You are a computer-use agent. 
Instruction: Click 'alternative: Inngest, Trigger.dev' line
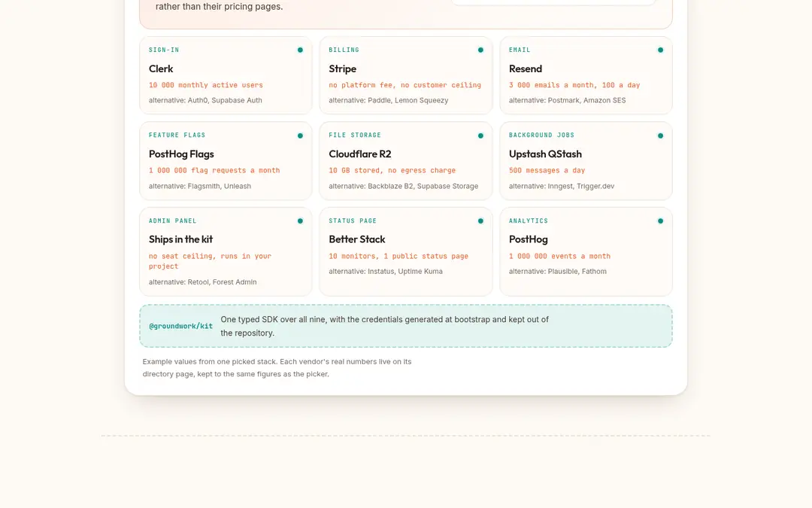click(562, 186)
